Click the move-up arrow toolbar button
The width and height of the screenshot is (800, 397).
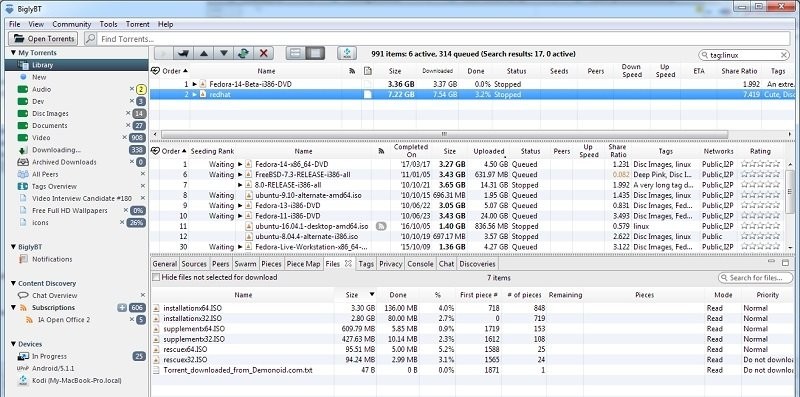(204, 53)
